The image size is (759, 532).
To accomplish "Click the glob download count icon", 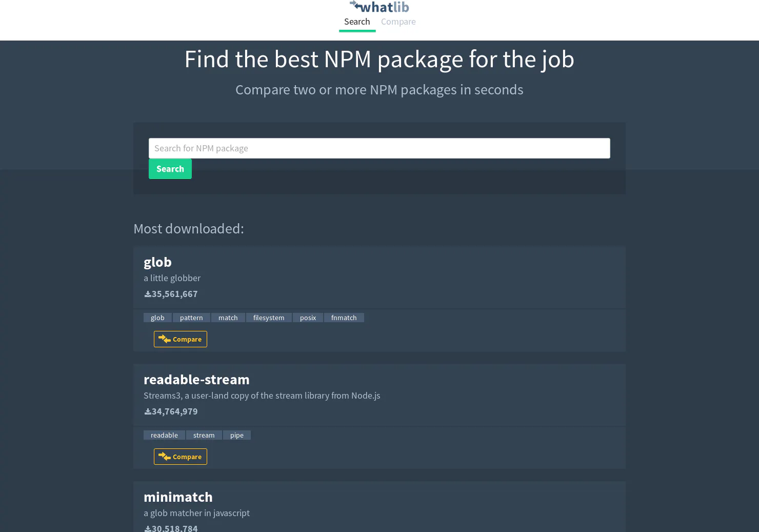I will click(x=148, y=294).
